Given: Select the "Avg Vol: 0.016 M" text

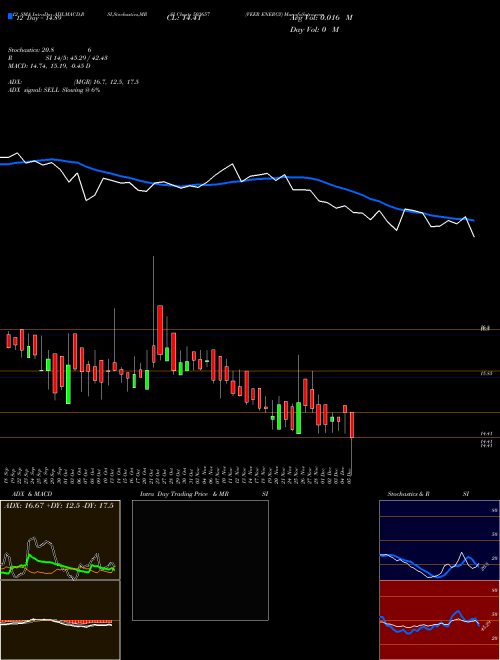Looking at the screenshot, I should point(321,18).
